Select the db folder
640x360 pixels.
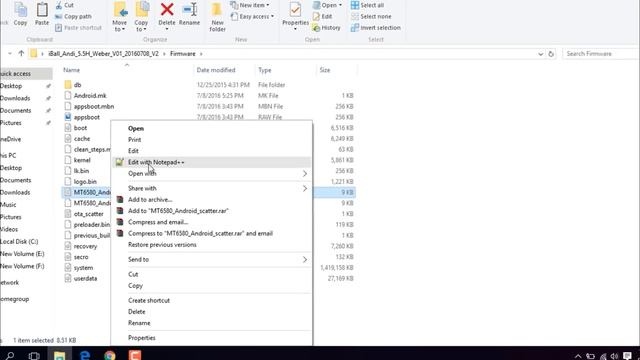pyautogui.click(x=78, y=85)
